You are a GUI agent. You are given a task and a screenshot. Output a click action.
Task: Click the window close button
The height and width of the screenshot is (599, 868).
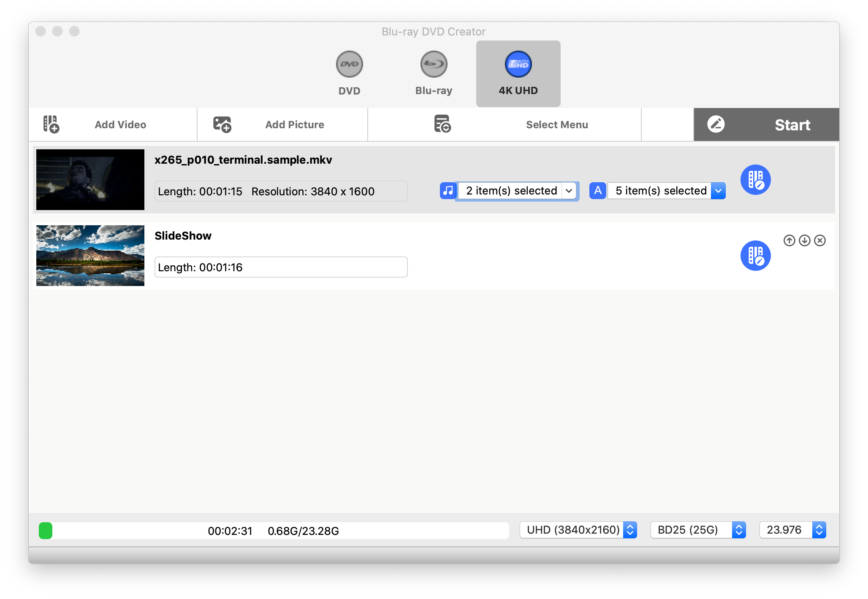click(41, 31)
